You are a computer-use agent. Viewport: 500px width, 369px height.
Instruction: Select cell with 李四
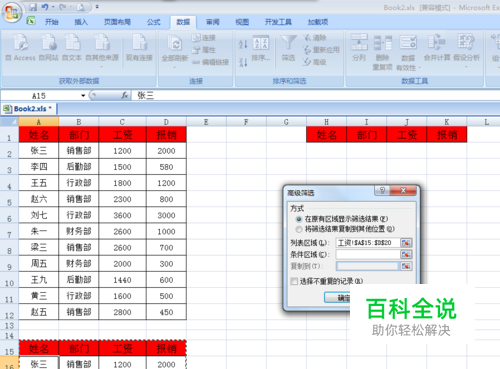point(39,167)
